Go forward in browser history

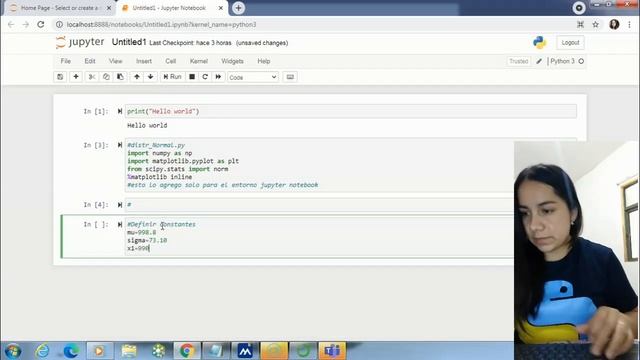coord(26,24)
